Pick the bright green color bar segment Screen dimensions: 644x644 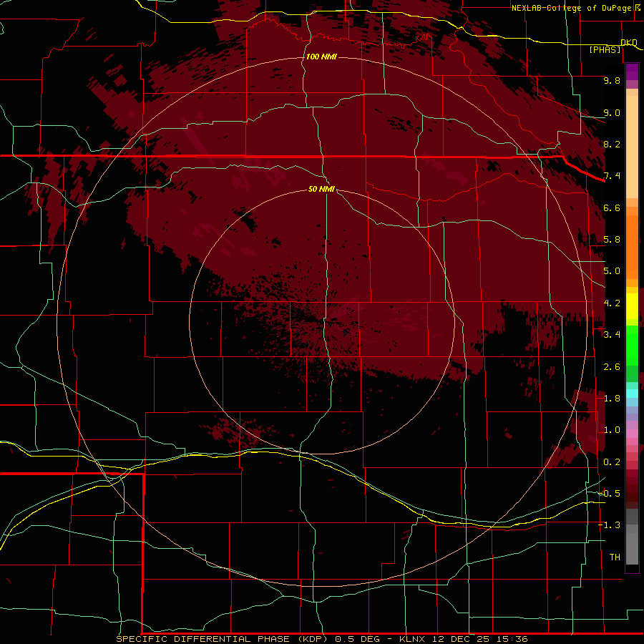[632, 345]
